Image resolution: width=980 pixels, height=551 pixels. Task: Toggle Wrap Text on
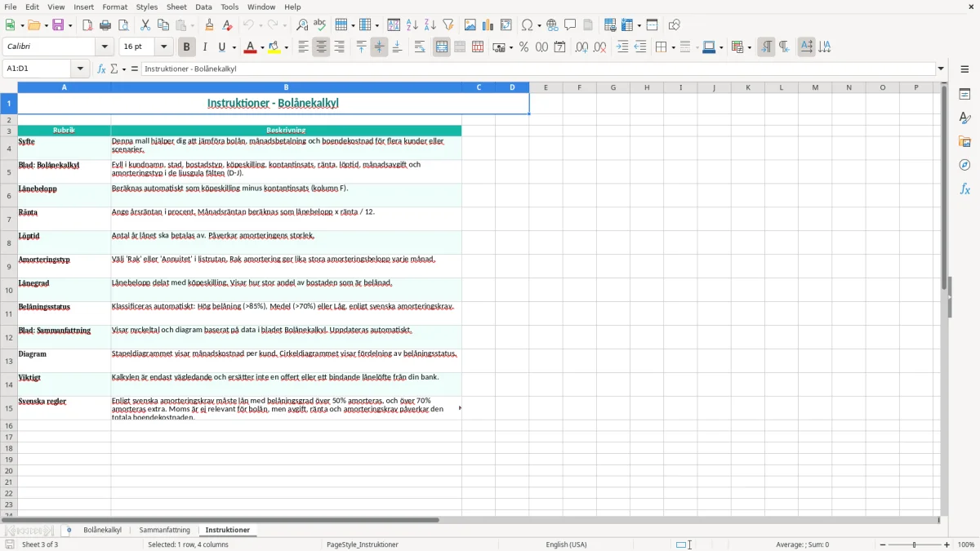click(420, 47)
